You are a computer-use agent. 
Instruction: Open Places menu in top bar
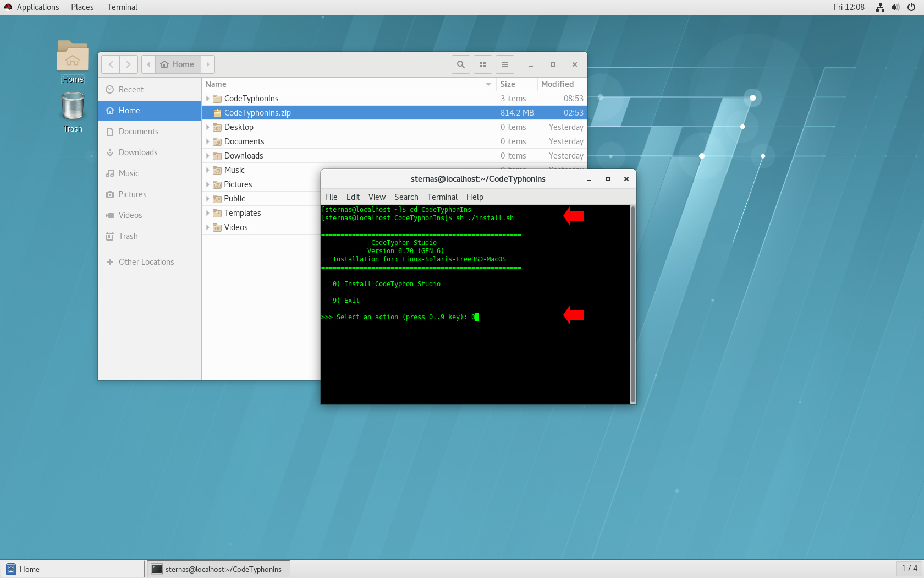pos(82,7)
